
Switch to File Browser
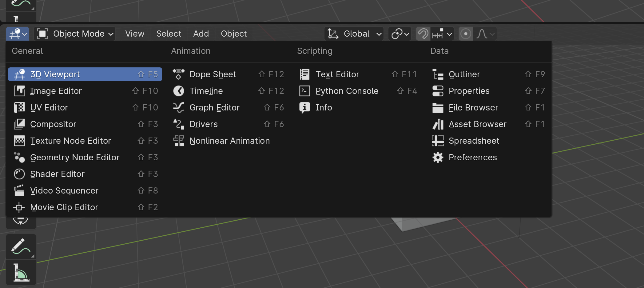click(x=489, y=107)
